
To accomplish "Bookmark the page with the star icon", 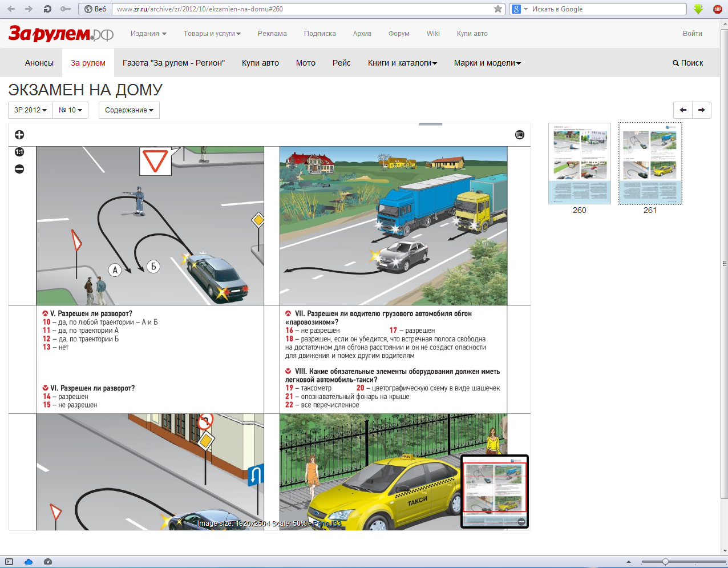I will pos(498,9).
